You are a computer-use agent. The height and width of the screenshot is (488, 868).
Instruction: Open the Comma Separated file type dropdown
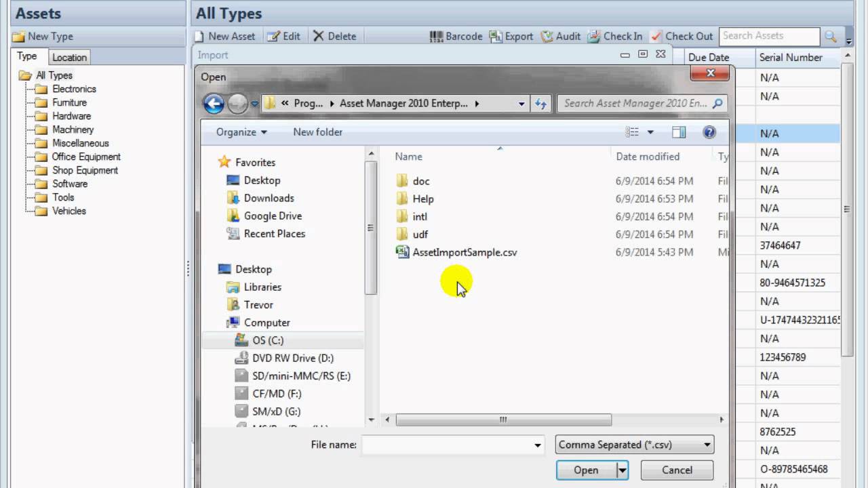635,445
